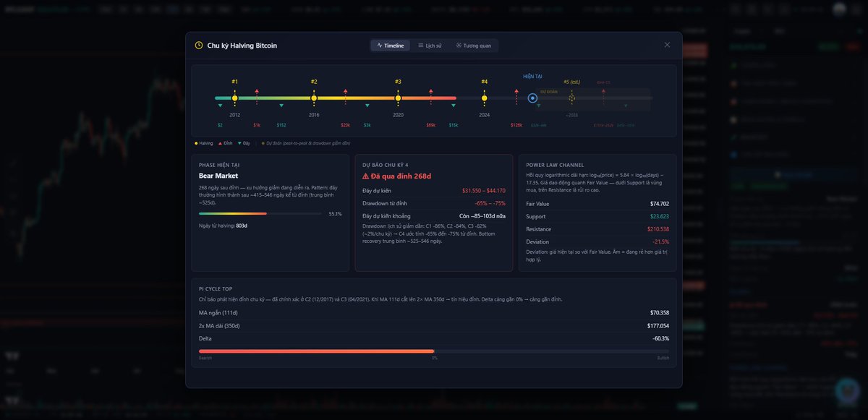Click the 2024 year label on timeline
This screenshot has width=868, height=420.
click(x=485, y=115)
